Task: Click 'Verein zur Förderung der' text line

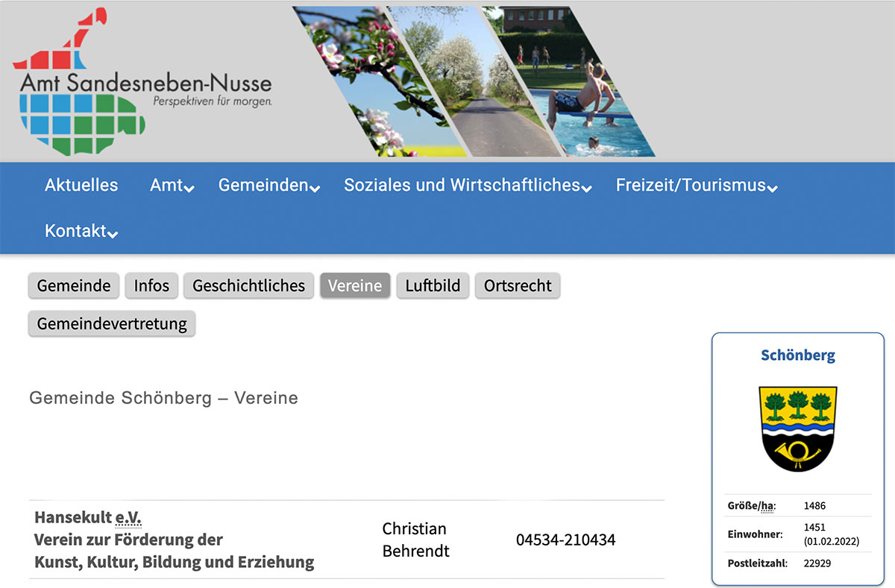Action: 128,540
